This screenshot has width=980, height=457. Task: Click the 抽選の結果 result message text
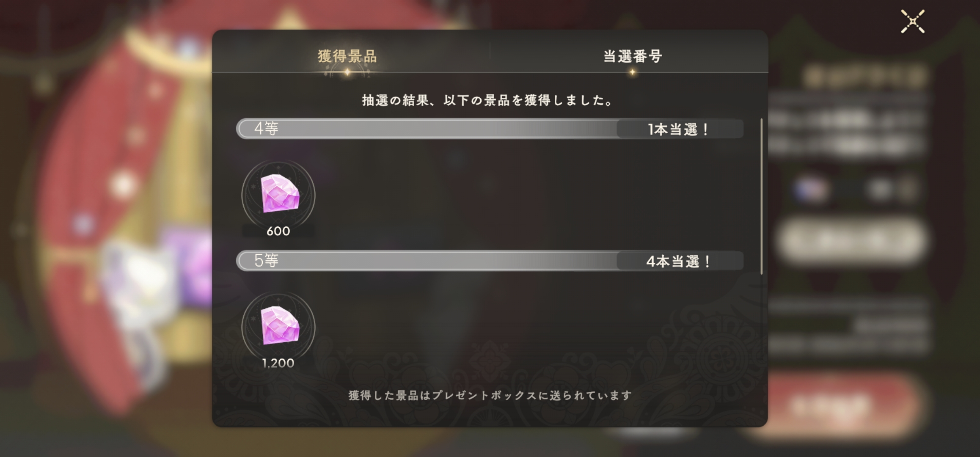(x=487, y=100)
